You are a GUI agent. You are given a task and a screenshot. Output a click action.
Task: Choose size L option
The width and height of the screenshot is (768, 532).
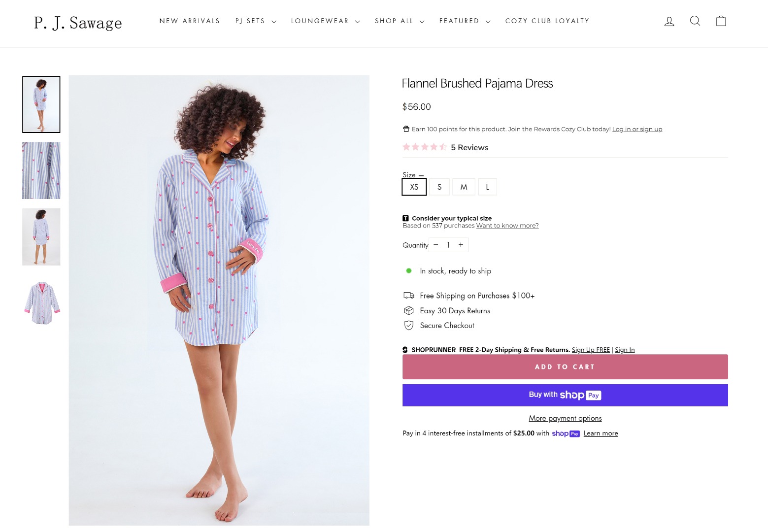[487, 187]
